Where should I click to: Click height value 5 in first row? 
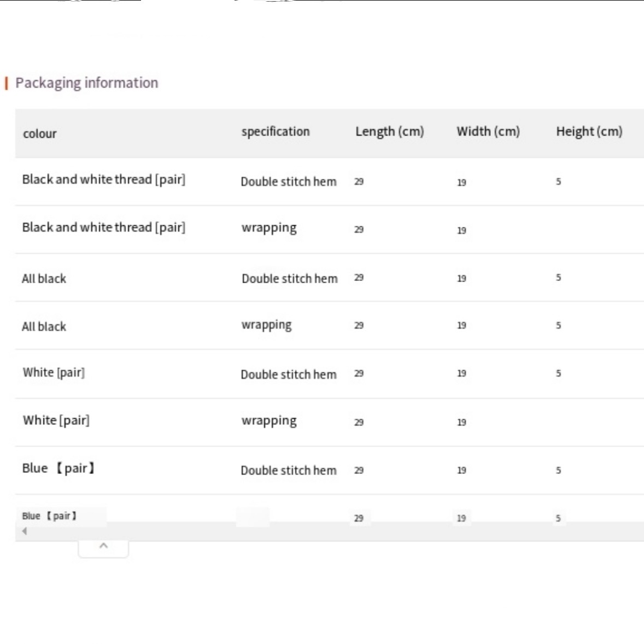pos(558,182)
